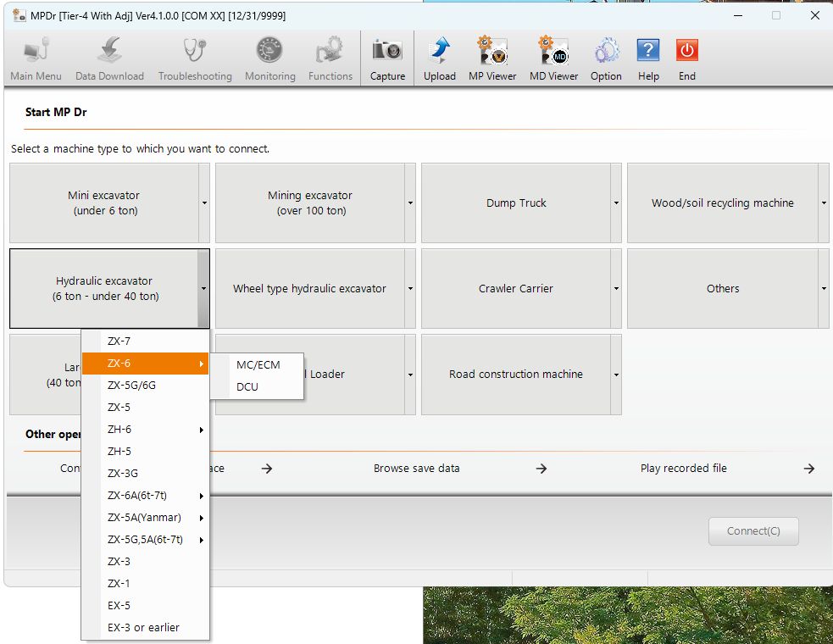833x644 pixels.
Task: Choose ZX-3 menu entry
Action: [x=145, y=562]
